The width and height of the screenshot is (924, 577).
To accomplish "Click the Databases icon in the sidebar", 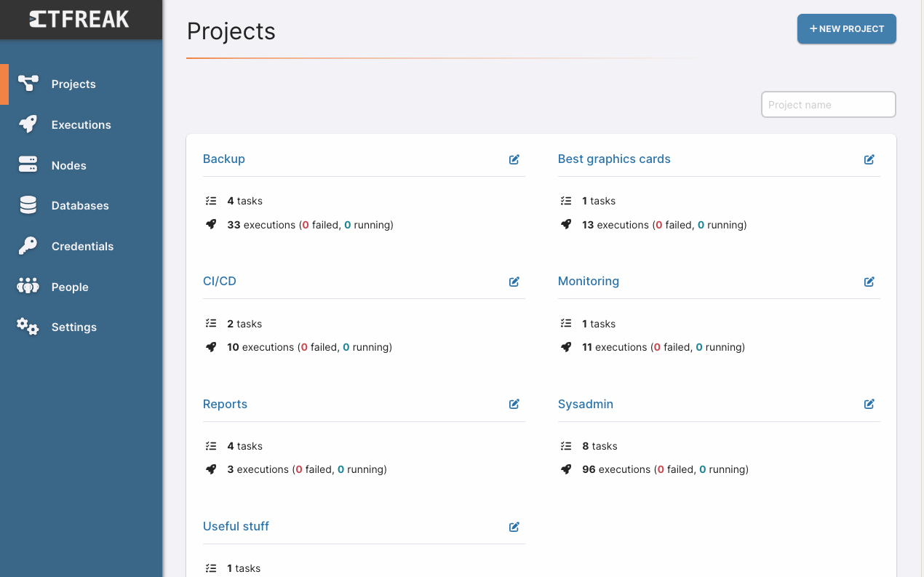I will click(28, 205).
